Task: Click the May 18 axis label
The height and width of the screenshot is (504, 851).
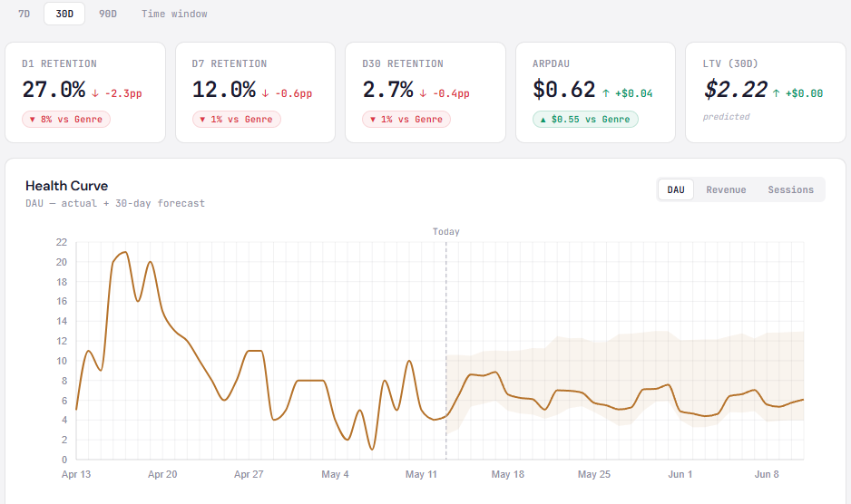Action: point(508,474)
